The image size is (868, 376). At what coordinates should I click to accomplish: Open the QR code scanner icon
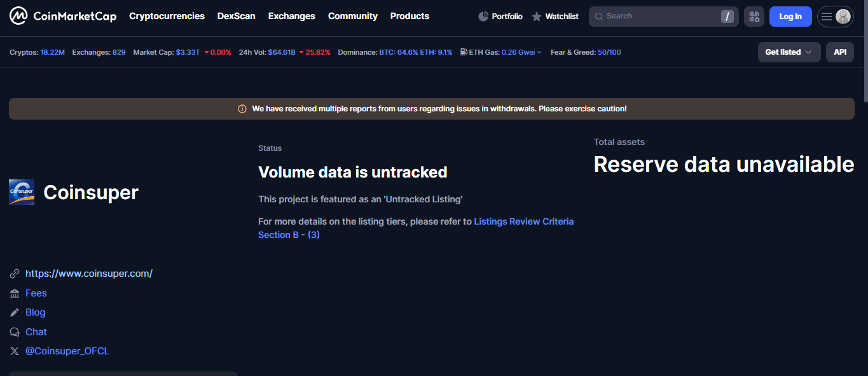click(x=754, y=17)
